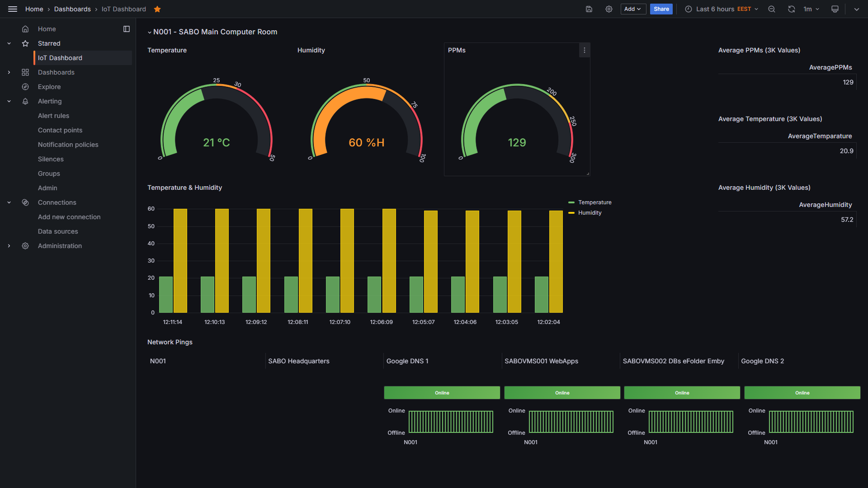Viewport: 868px width, 488px height.
Task: Open the 1m refresh interval dropdown
Action: [812, 9]
